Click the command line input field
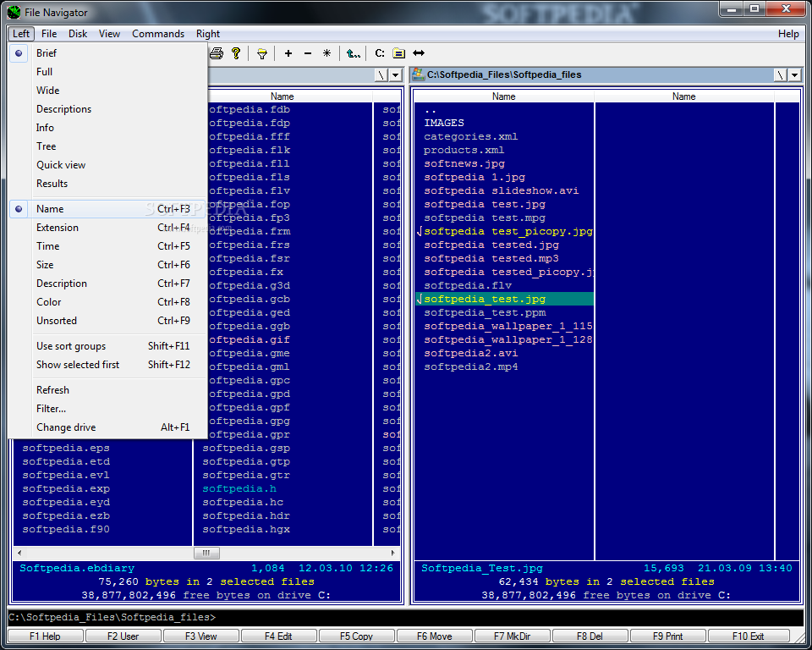The image size is (812, 650). [x=406, y=617]
